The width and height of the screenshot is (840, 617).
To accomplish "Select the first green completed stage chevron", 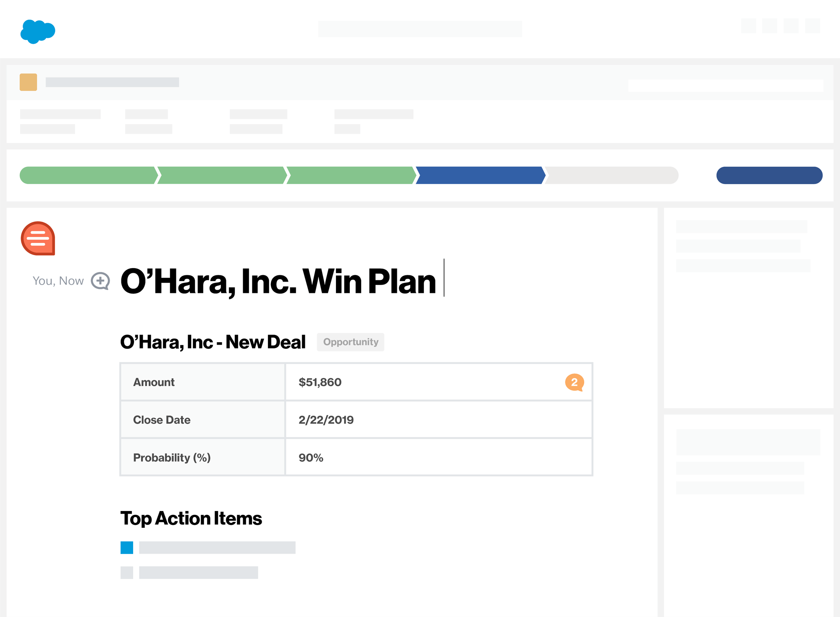I will click(89, 175).
